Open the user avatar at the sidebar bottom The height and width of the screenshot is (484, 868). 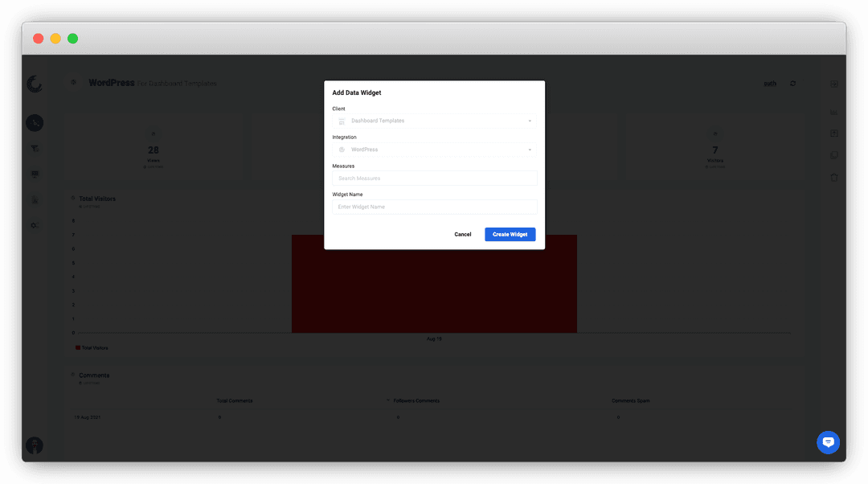[35, 445]
